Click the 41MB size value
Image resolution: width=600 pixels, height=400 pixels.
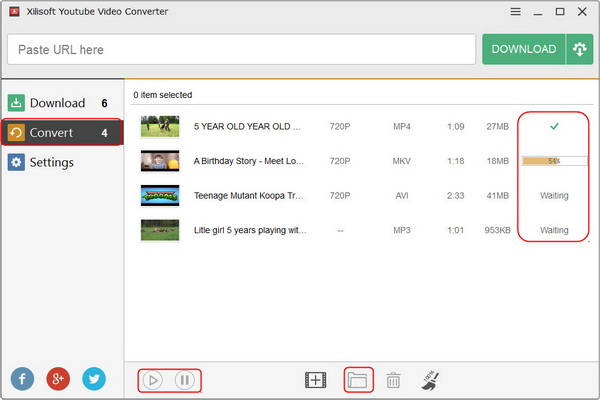pyautogui.click(x=497, y=196)
